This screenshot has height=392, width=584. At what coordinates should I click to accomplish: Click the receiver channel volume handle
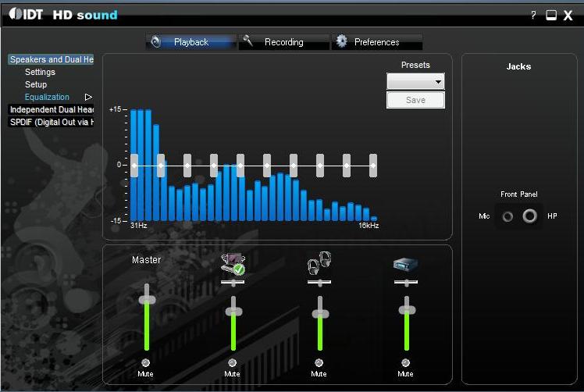(407, 310)
